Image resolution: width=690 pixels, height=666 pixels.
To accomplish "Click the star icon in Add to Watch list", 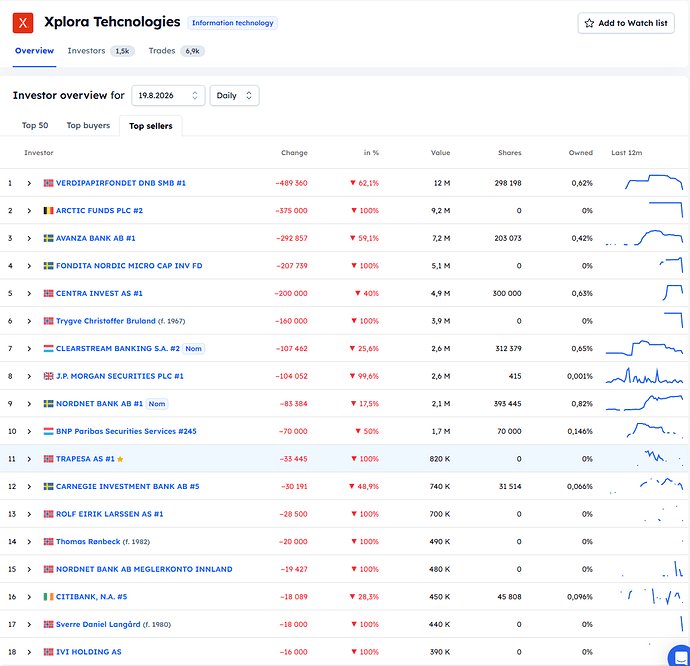I will click(x=589, y=23).
